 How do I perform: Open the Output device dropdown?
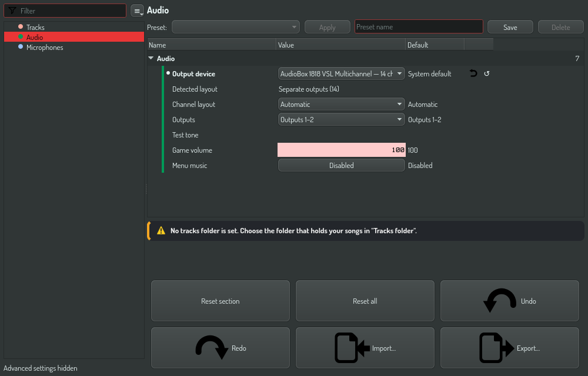pyautogui.click(x=341, y=74)
